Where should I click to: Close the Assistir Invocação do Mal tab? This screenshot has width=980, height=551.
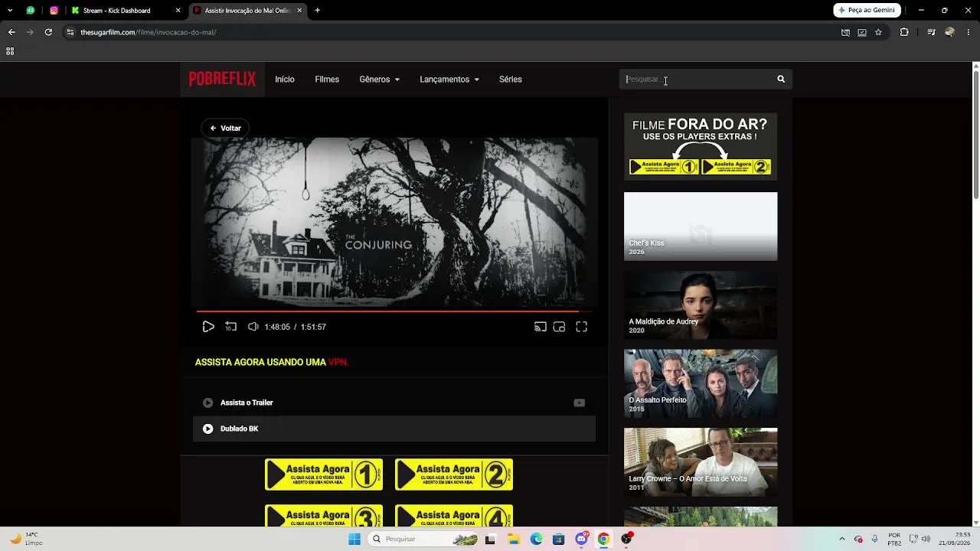[x=299, y=11]
